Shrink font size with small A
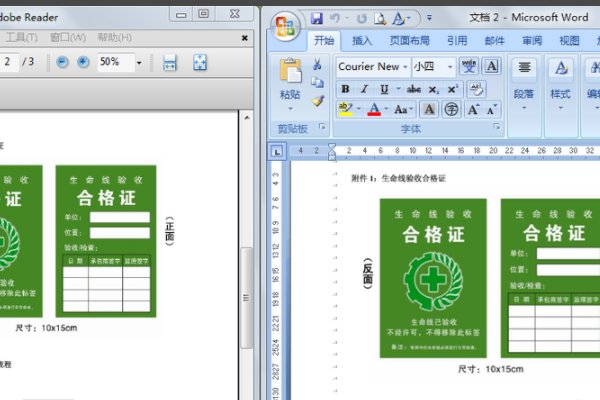Viewport: 600px width, 400px height. [x=492, y=110]
